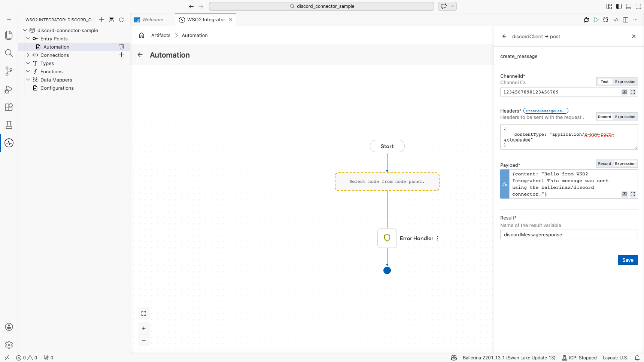This screenshot has height=362, width=644.
Task: Switch ChannelId to Expression mode
Action: click(625, 82)
